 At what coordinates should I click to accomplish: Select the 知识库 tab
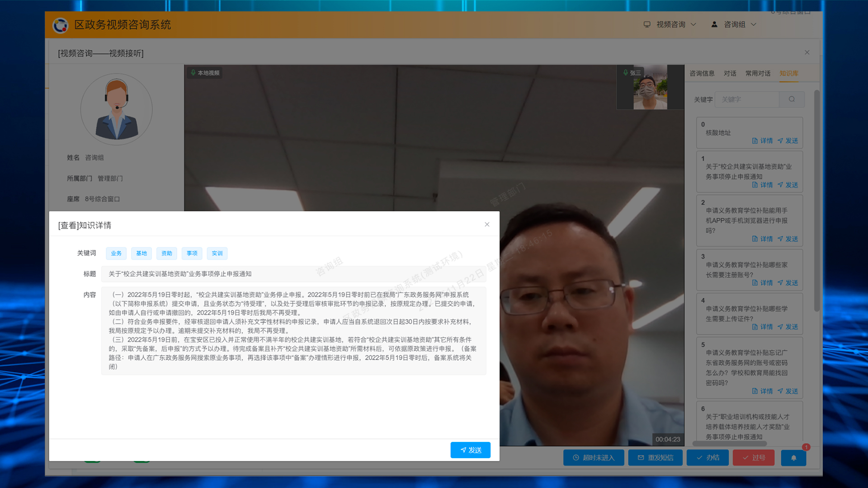pos(788,73)
